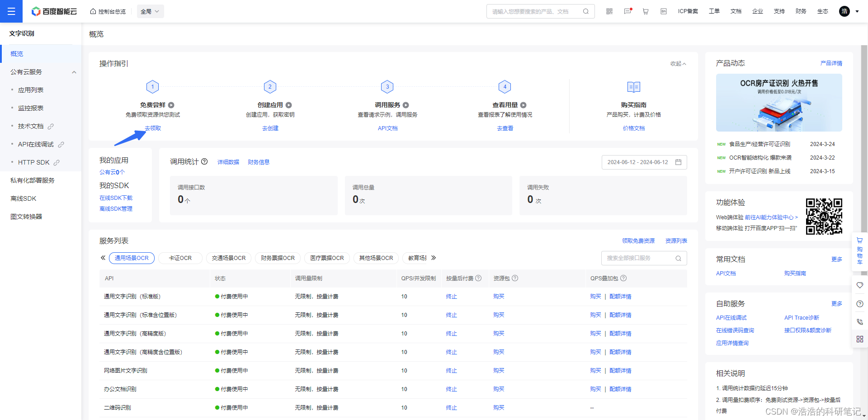Screen dimensions: 868x420
Task: Click the 详细数据 link
Action: (x=228, y=162)
